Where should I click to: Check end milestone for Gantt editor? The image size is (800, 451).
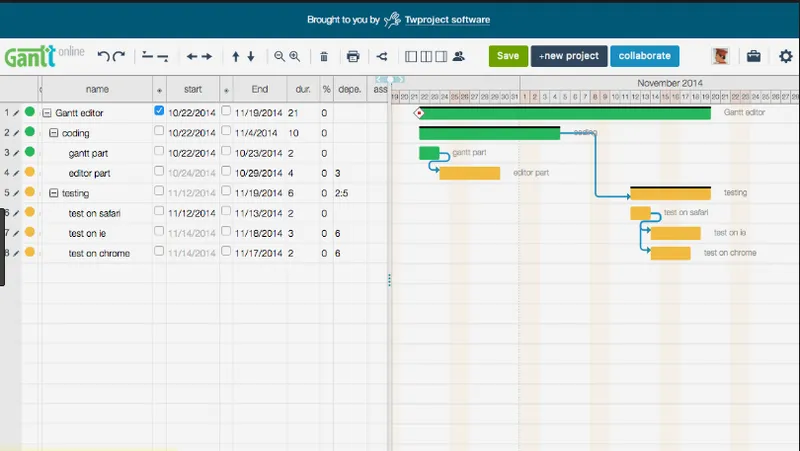pyautogui.click(x=226, y=110)
